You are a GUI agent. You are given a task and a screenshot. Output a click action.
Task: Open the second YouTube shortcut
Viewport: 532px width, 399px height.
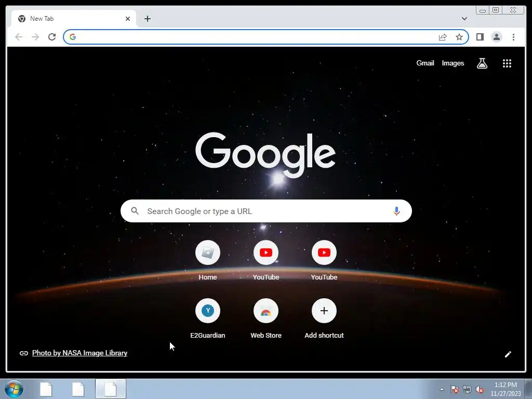click(324, 260)
